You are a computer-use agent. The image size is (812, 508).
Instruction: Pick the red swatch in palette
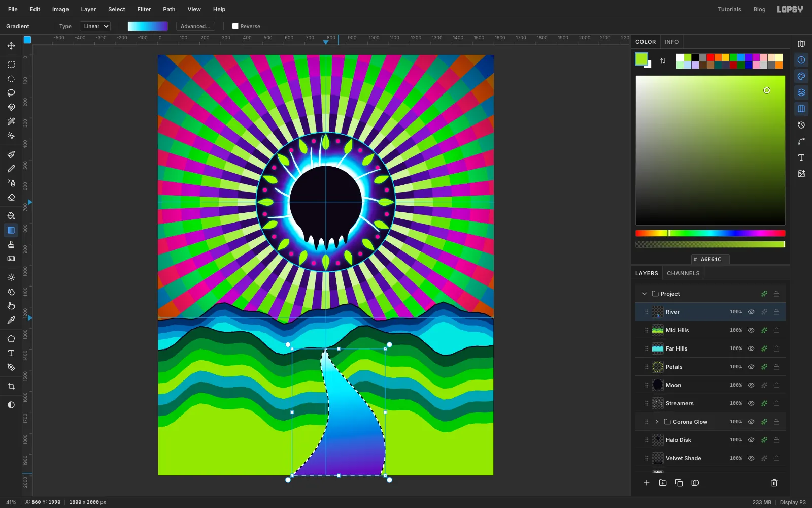tap(710, 57)
